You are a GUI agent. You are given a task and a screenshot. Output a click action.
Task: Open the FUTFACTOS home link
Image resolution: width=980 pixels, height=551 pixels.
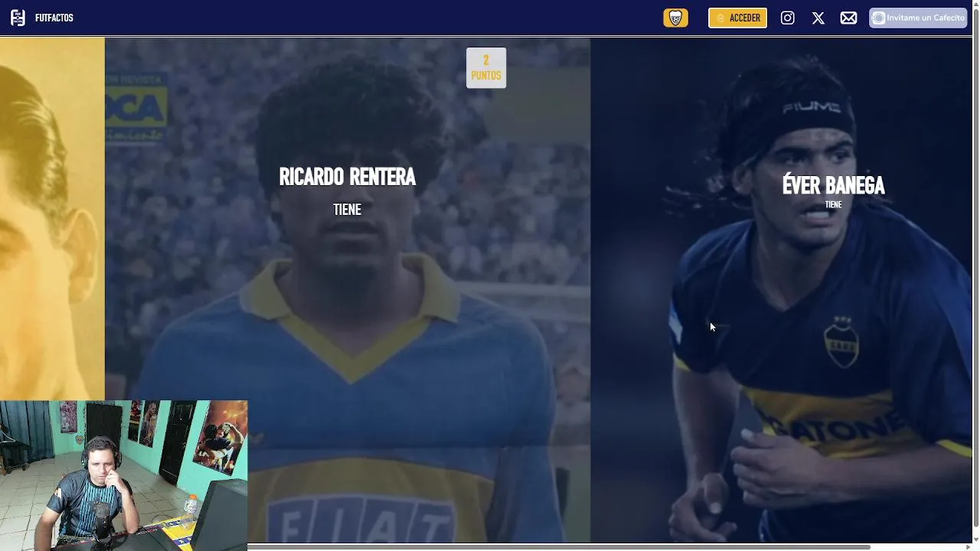click(54, 18)
